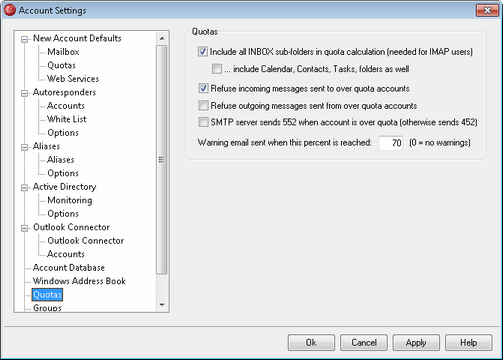Viewport: 503px width, 360px height.
Task: Open Help for Account Settings
Action: tap(468, 343)
